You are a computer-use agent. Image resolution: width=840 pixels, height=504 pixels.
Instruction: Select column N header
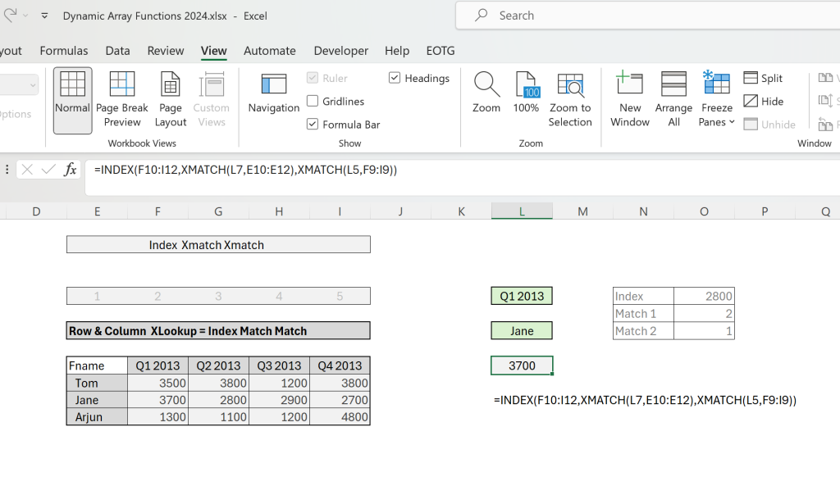[x=643, y=211]
